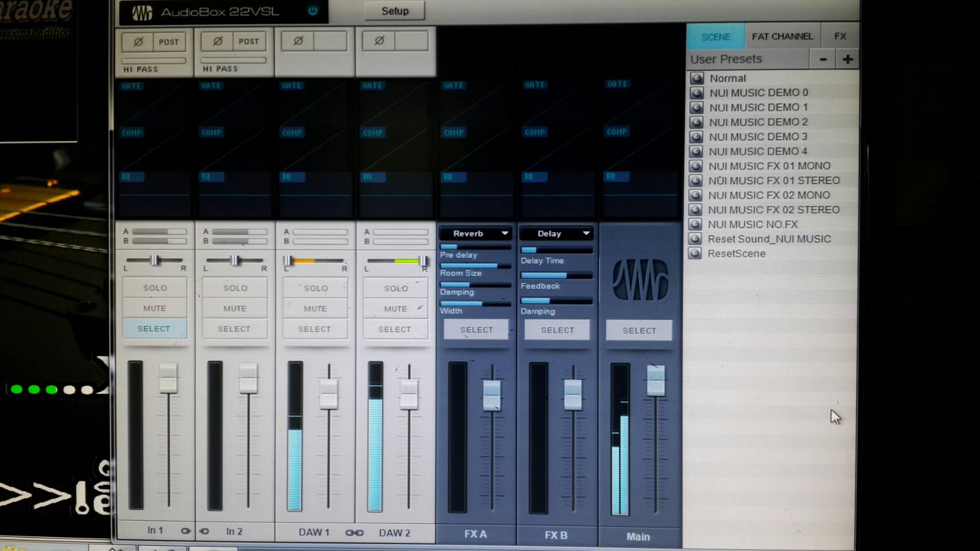Screen dimensions: 980x551
Task: Click the stereo link icon between DAW 1 and DAW 2
Action: [x=354, y=533]
